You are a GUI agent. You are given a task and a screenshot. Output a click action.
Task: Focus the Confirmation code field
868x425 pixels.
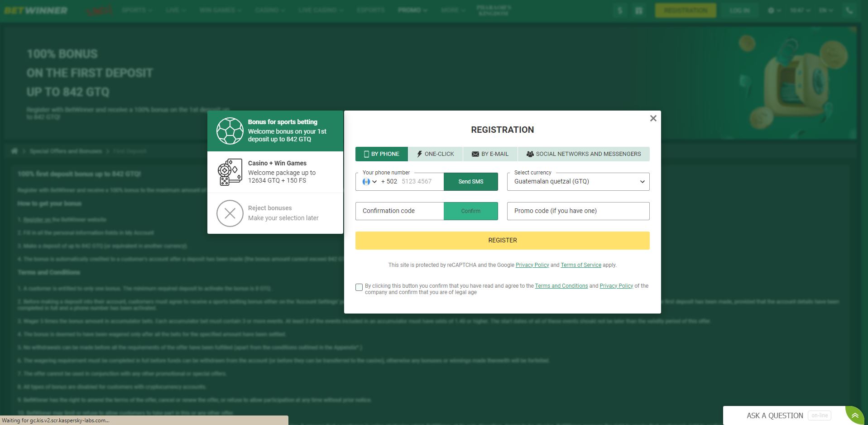point(399,211)
